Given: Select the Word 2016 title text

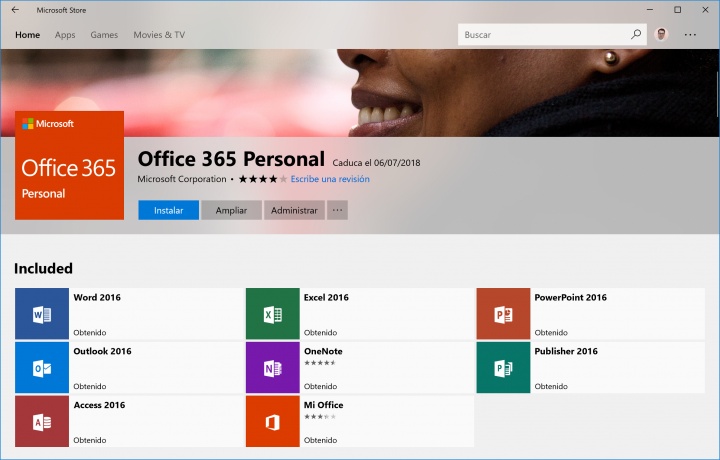Looking at the screenshot, I should 97,297.
